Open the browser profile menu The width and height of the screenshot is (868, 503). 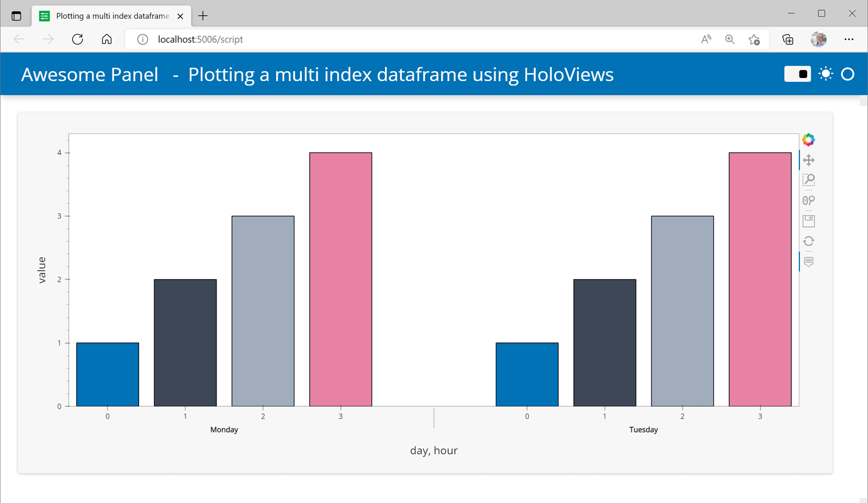(x=818, y=38)
